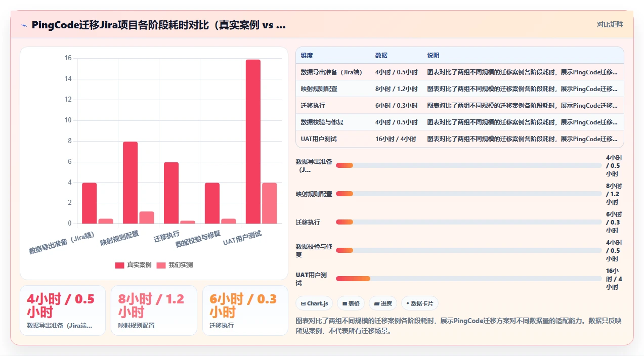Click the 数据导出准备 progress bar
The width and height of the screenshot is (644, 356).
click(x=469, y=165)
